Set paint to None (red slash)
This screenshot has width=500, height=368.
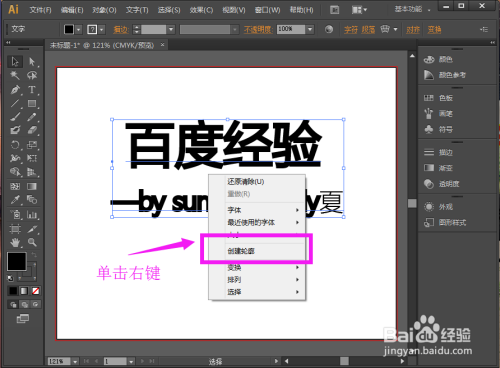coord(36,291)
